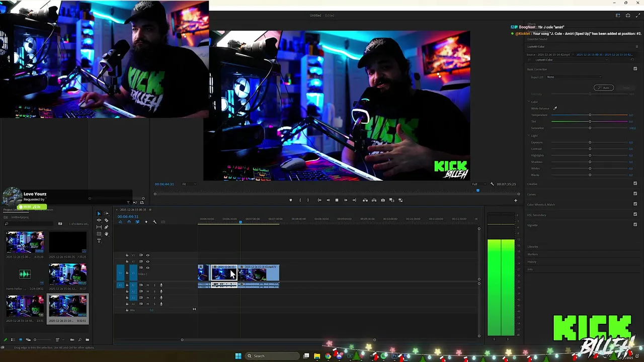Viewport: 644px width, 362px height.
Task: Open the Input LUT dropdown
Action: 574,77
